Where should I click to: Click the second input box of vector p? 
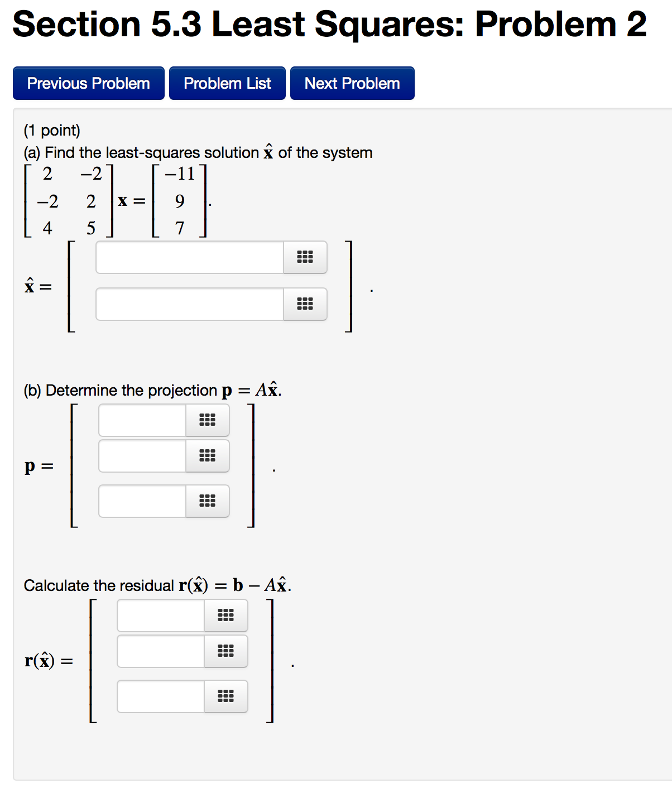pyautogui.click(x=142, y=456)
